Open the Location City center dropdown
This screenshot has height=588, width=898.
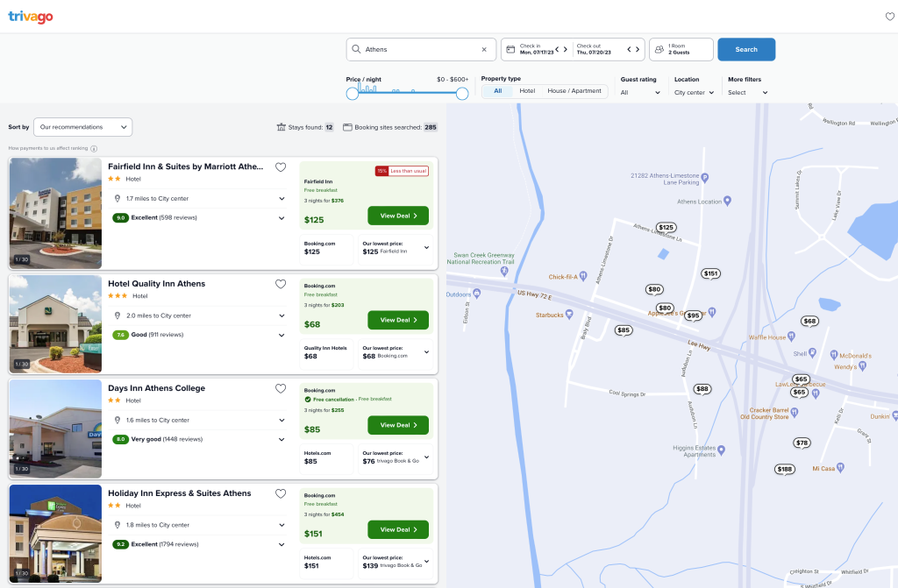tap(695, 93)
